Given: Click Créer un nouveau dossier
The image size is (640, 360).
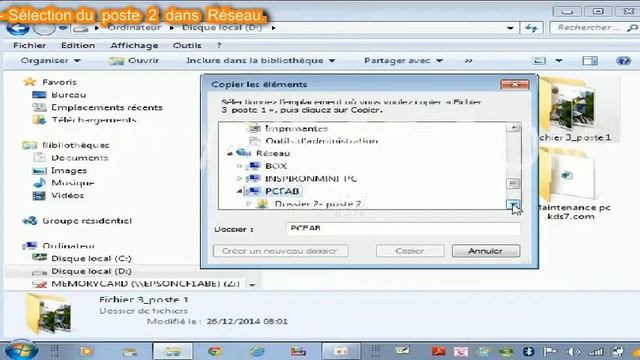Looking at the screenshot, I should (x=281, y=251).
